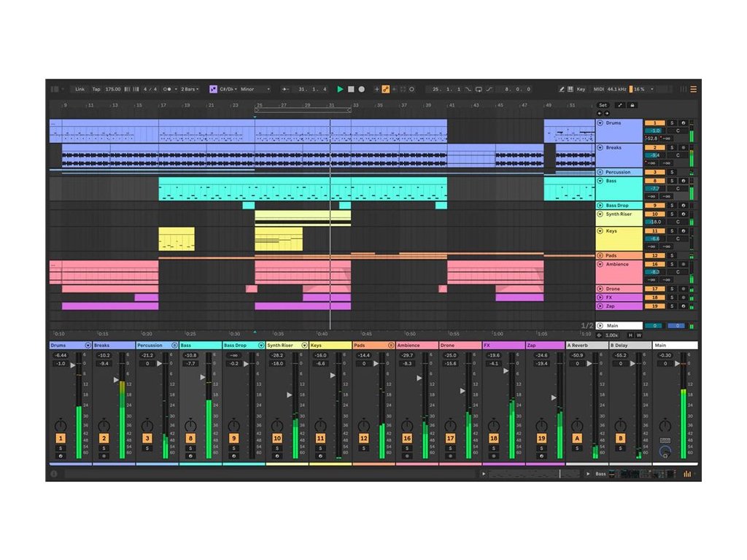Click the Link button in the toolbar
Screen dimensions: 747x560
click(80, 89)
